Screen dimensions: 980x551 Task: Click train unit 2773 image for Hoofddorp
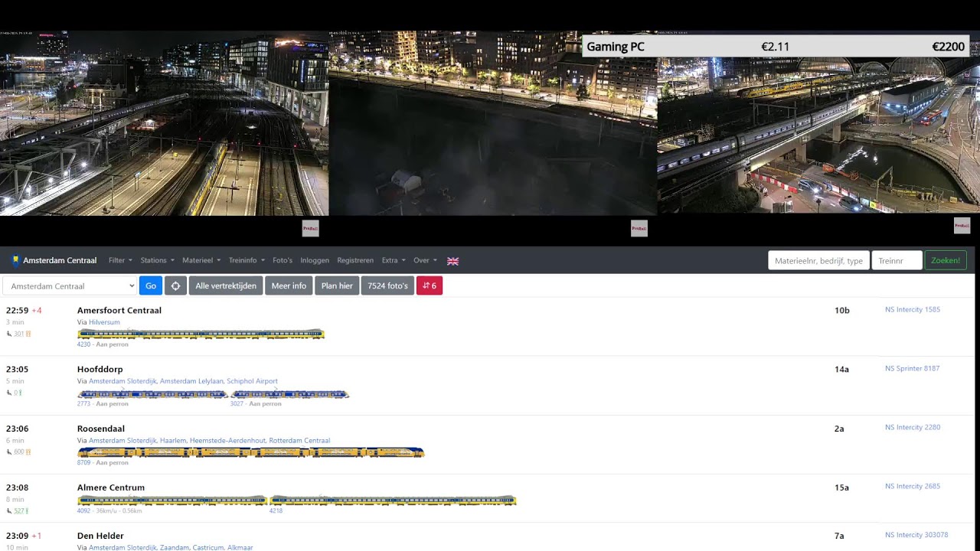(x=152, y=393)
